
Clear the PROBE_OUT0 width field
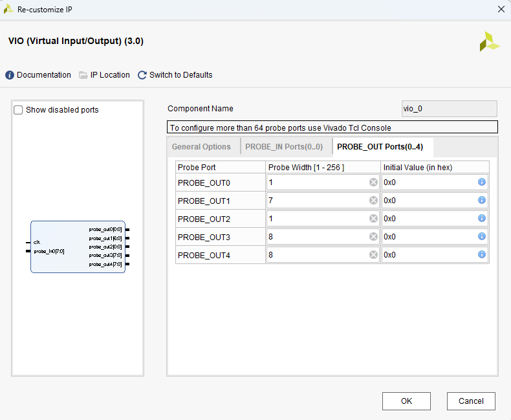click(373, 182)
